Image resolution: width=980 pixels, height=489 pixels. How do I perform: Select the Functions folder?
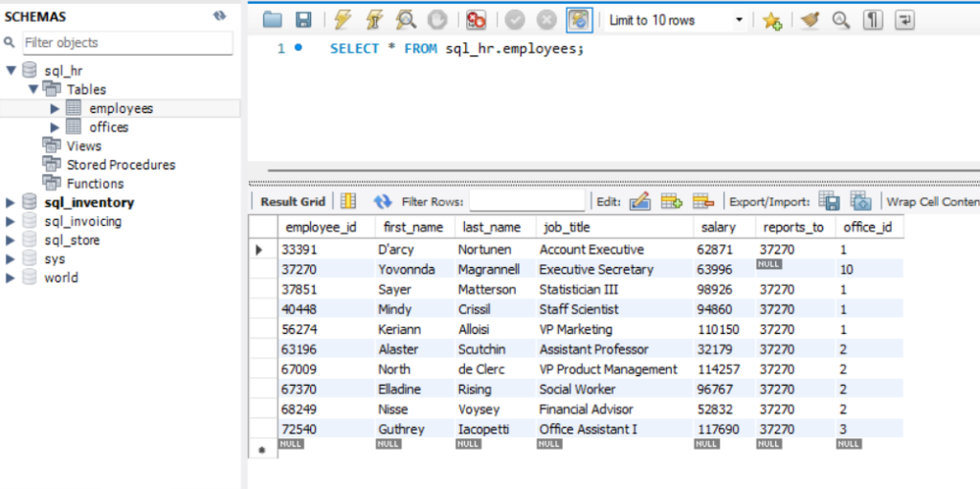click(95, 183)
